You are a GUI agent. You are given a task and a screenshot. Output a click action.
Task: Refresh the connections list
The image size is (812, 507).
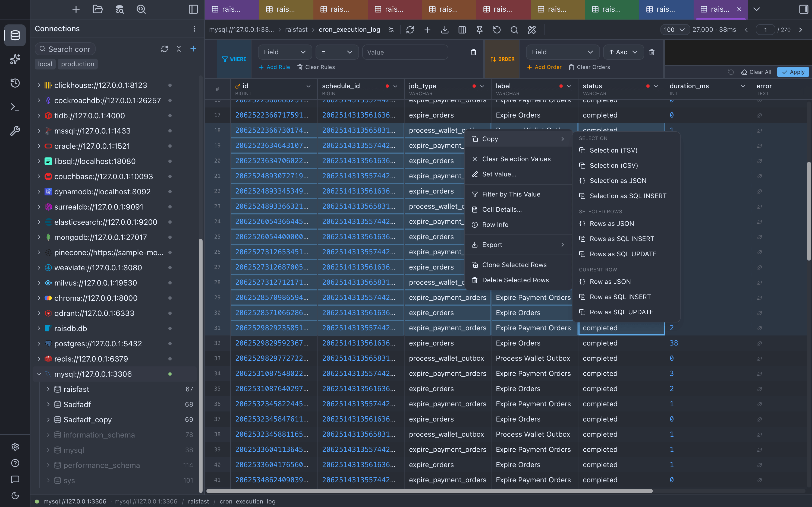(x=164, y=49)
